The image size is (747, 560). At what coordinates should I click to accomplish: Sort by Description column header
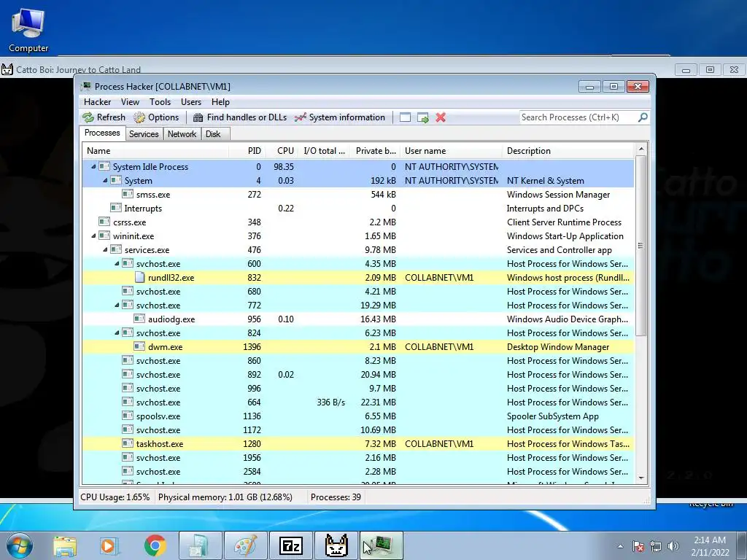(568, 151)
